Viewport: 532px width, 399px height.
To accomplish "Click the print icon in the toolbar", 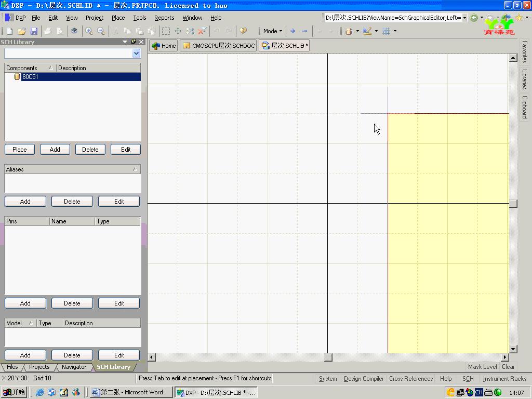I will click(48, 31).
